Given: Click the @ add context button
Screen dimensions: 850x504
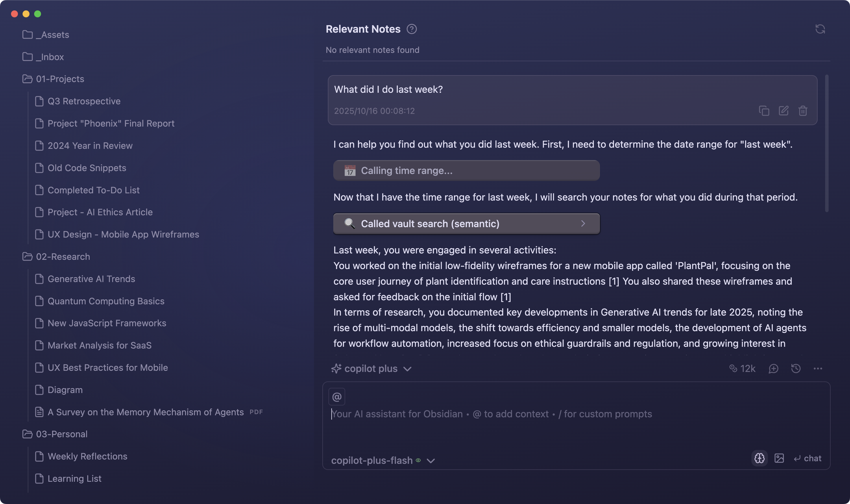Looking at the screenshot, I should pyautogui.click(x=337, y=397).
